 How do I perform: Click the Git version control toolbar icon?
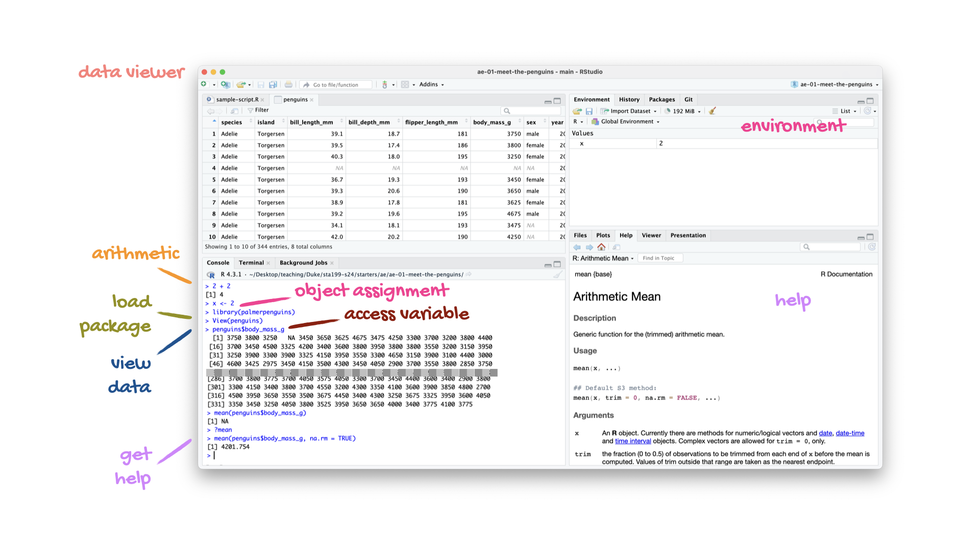pyautogui.click(x=385, y=85)
